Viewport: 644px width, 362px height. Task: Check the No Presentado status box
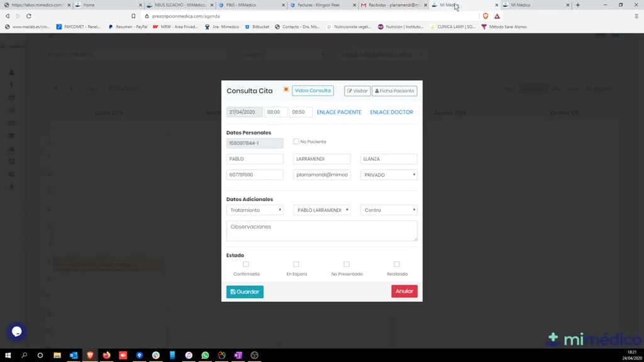[347, 265]
